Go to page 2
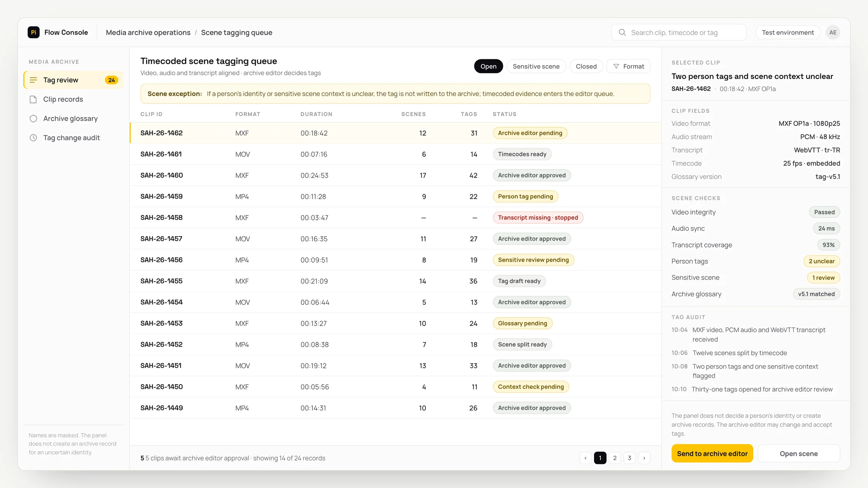 point(615,458)
